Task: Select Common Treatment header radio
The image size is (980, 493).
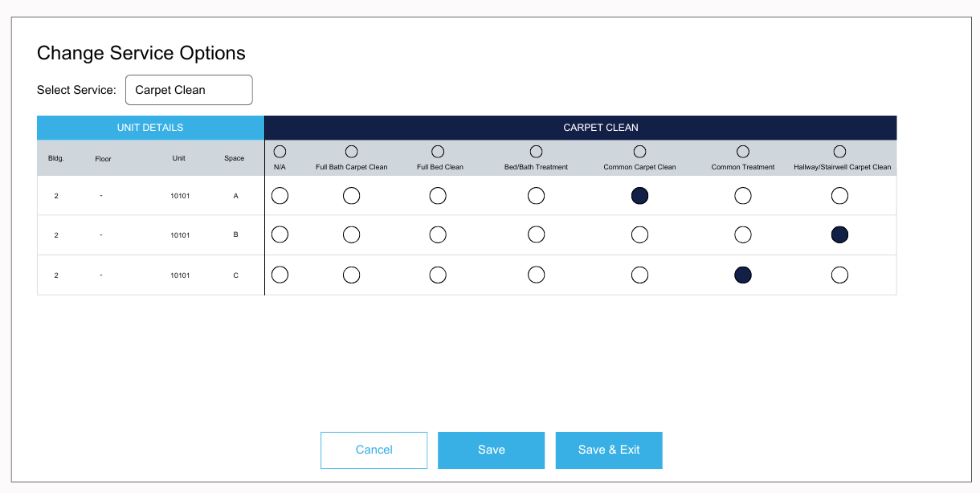Action: [x=743, y=151]
